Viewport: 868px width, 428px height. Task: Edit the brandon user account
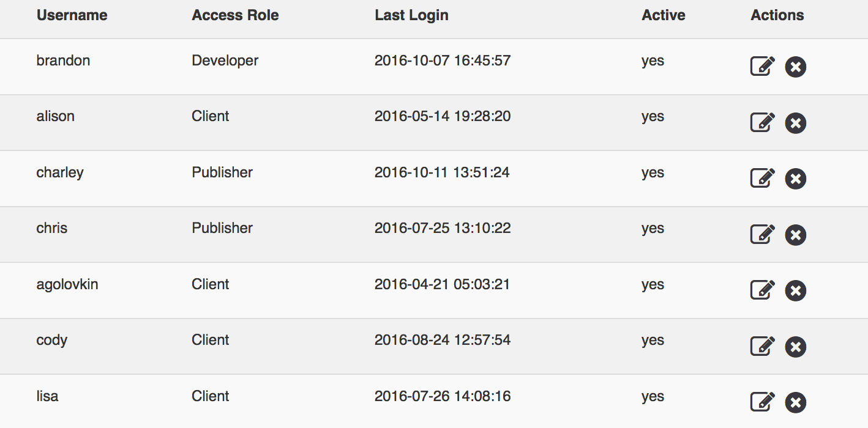click(x=763, y=66)
